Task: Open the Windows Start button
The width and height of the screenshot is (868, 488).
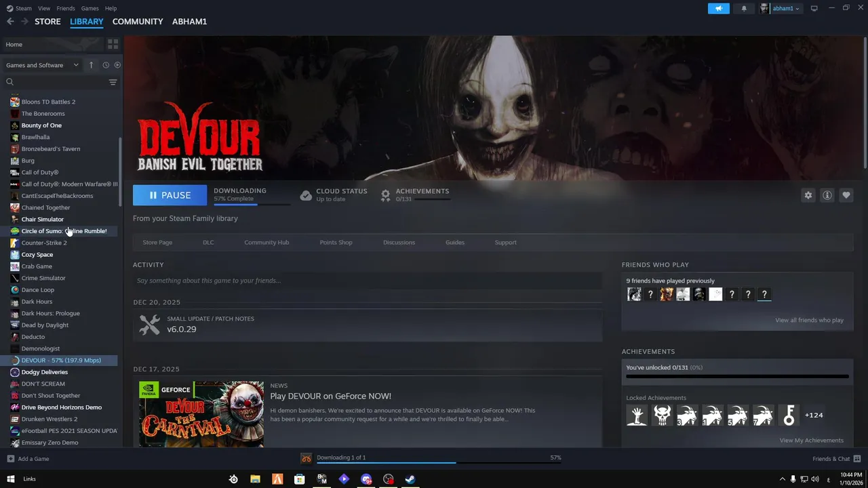Action: 10,479
